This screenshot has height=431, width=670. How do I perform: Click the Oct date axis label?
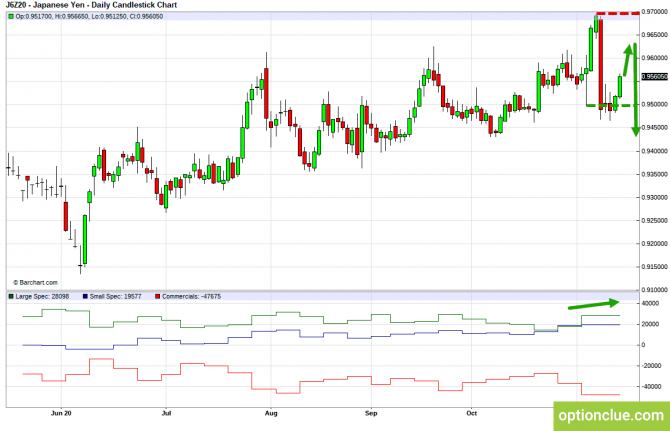click(x=471, y=413)
